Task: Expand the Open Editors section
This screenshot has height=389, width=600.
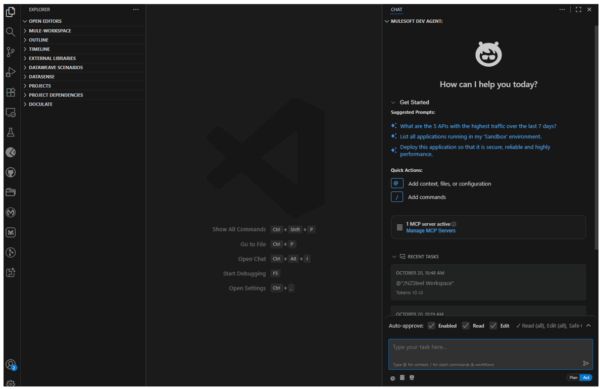Action: [83, 21]
